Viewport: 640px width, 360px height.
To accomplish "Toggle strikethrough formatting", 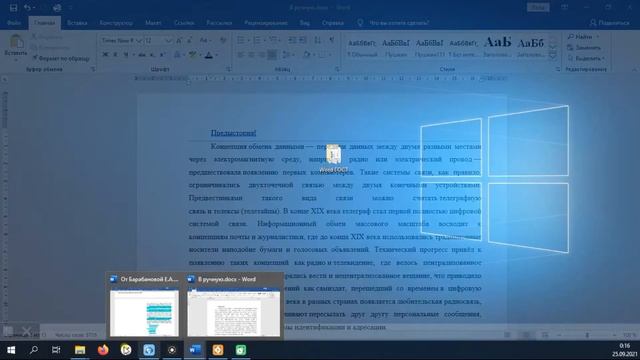I will pyautogui.click(x=142, y=55).
